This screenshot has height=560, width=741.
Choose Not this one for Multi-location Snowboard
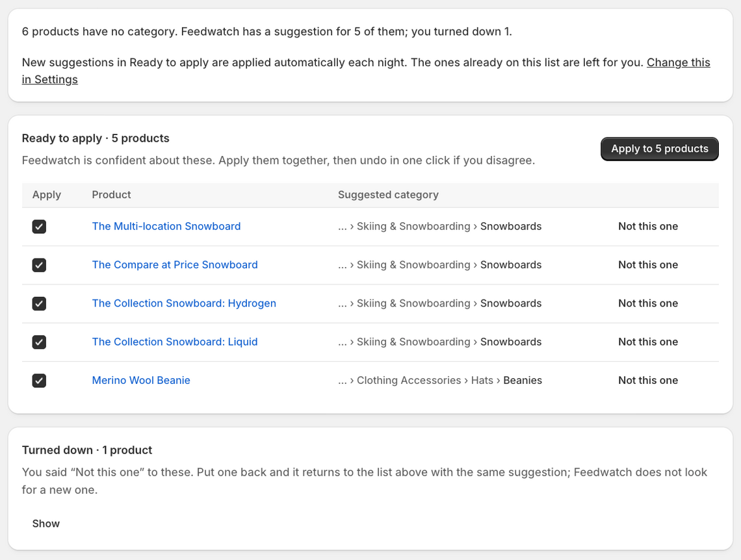648,226
